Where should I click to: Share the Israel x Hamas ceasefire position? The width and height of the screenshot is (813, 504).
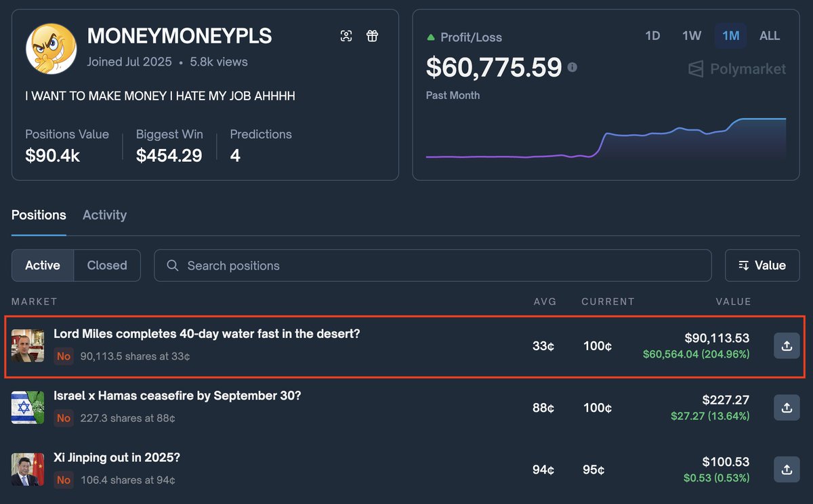click(787, 408)
